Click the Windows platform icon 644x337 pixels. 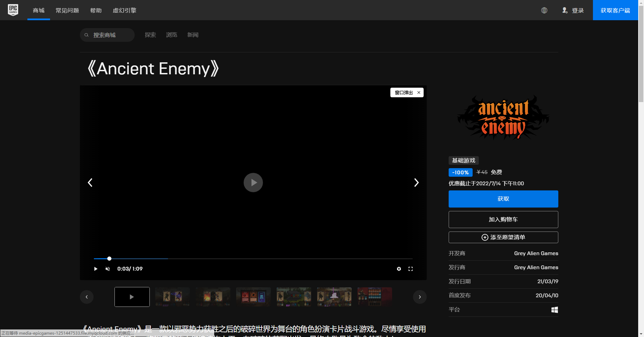[555, 310]
